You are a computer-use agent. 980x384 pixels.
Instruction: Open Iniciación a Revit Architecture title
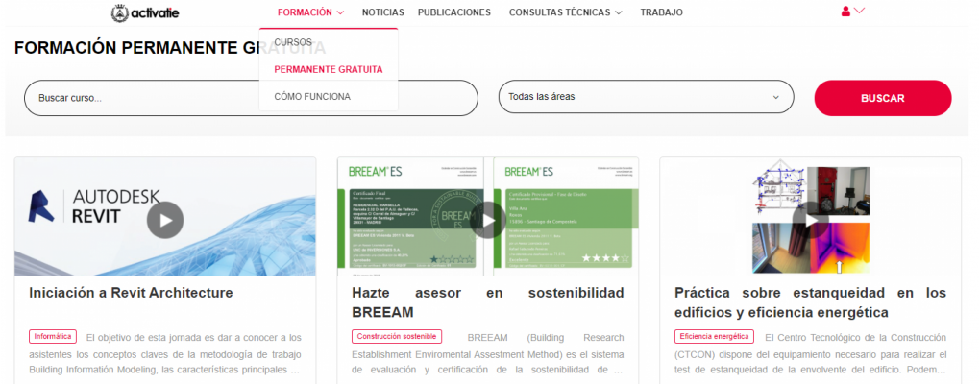(132, 293)
